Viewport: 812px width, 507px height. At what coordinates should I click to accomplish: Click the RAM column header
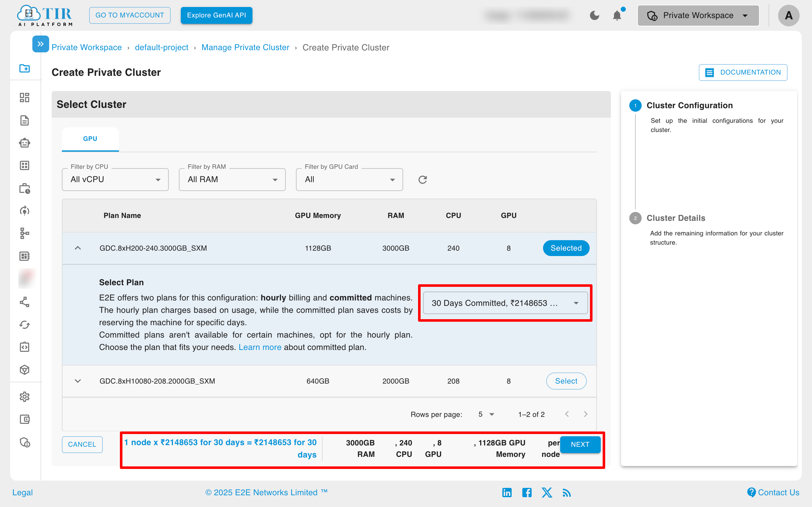tap(396, 215)
